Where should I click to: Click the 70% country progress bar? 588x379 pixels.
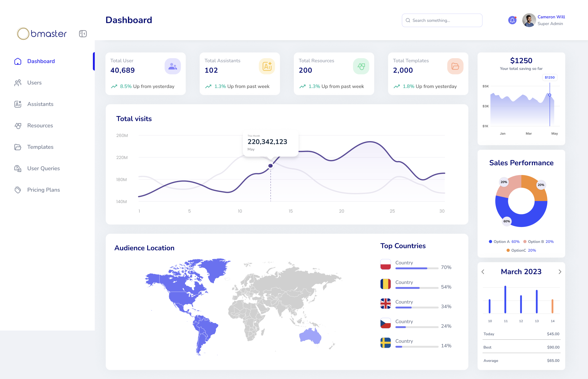[x=417, y=268]
